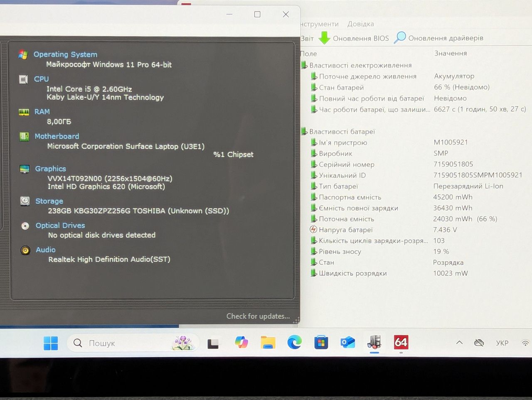Click the "Оновлення драйверів" toolbar label
Screen dimensions: 532x400
click(446, 38)
